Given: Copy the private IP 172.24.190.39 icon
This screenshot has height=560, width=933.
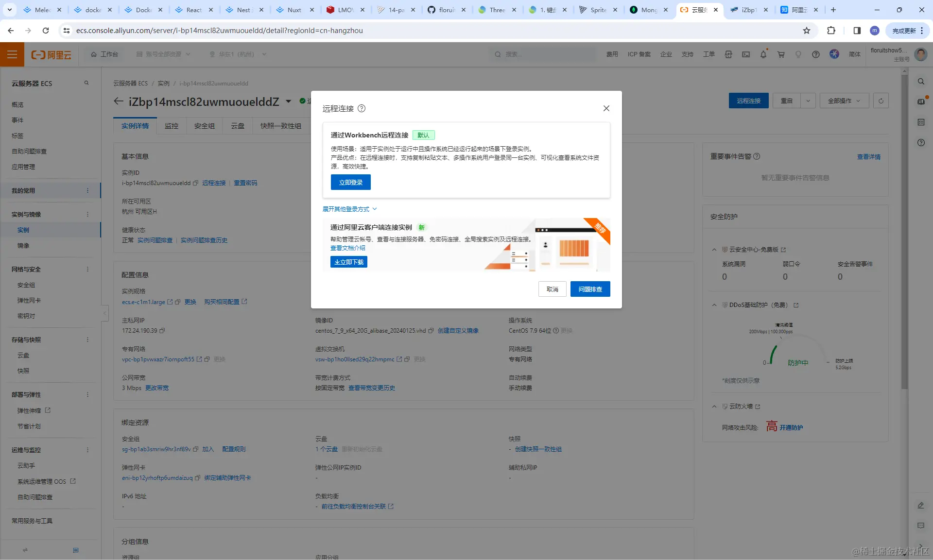Looking at the screenshot, I should [162, 331].
